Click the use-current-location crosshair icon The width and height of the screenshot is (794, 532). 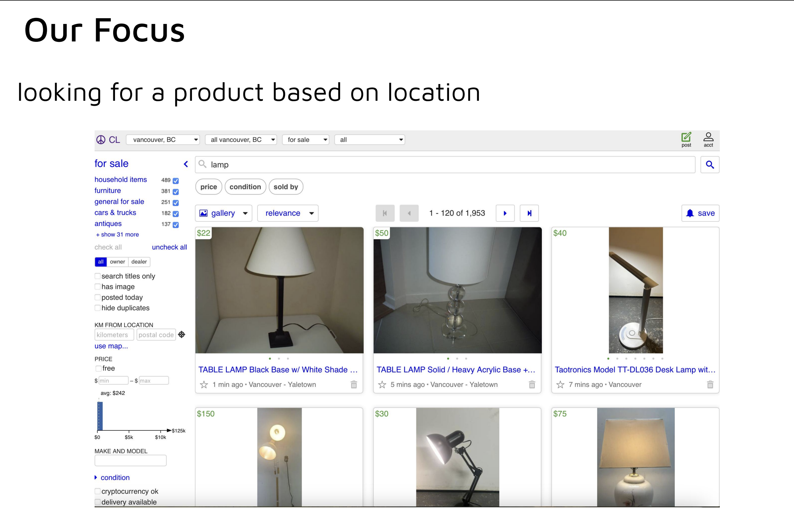(181, 335)
